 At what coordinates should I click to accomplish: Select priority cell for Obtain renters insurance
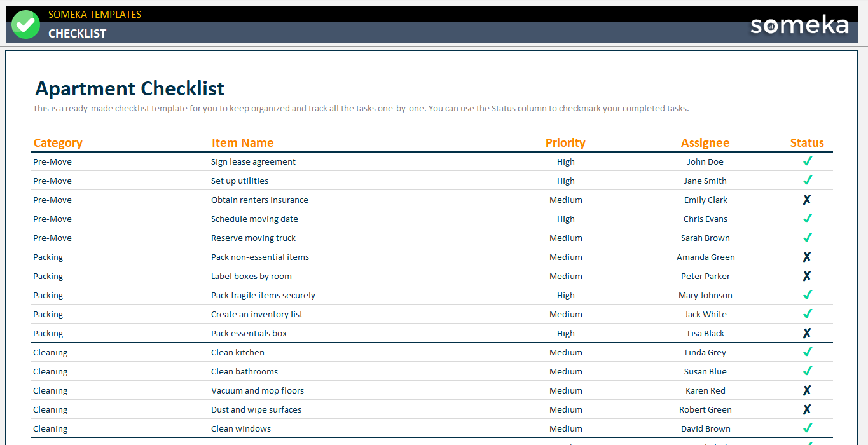(565, 200)
